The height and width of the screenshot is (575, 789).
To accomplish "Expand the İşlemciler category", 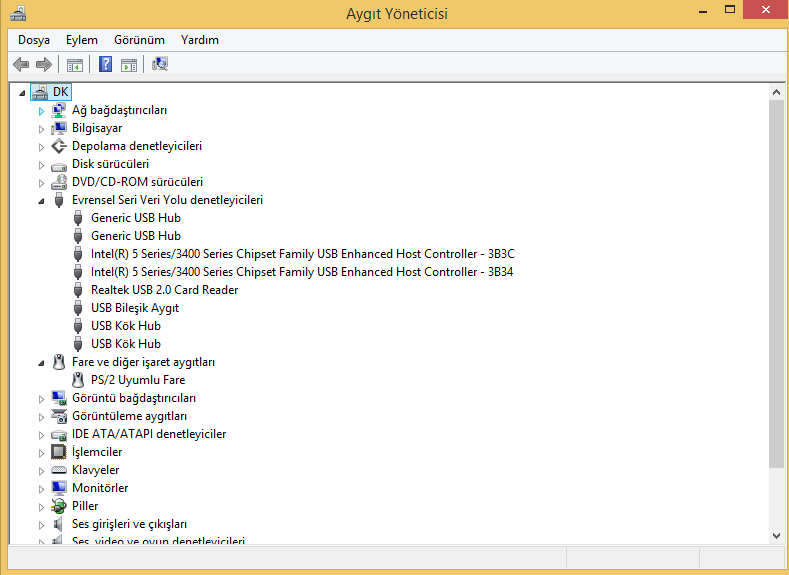I will click(41, 453).
